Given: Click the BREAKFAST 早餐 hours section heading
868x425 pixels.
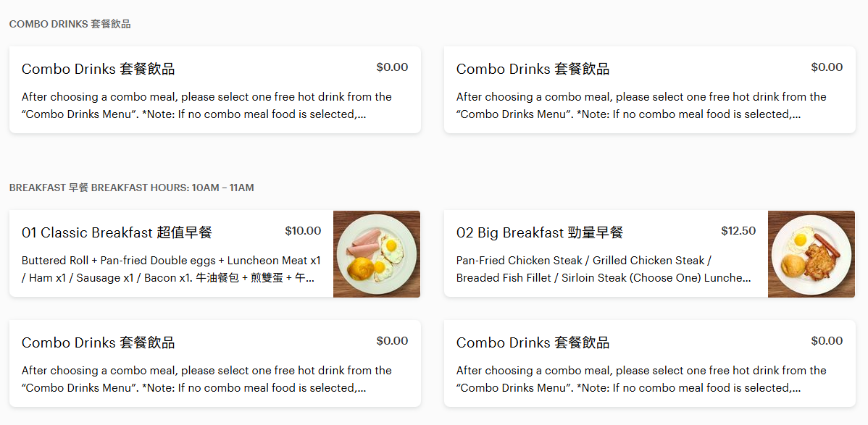Looking at the screenshot, I should pos(132,188).
